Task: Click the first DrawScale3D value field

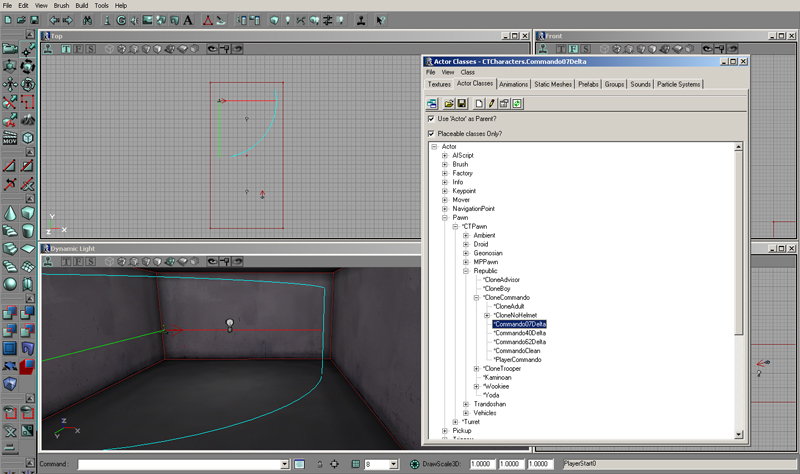Action: coord(482,464)
